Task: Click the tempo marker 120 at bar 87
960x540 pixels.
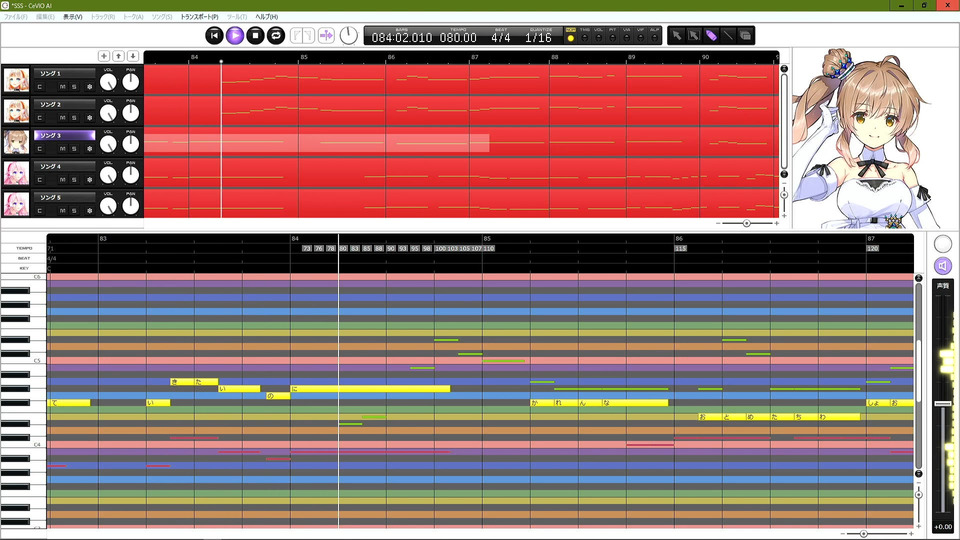Action: coord(872,249)
